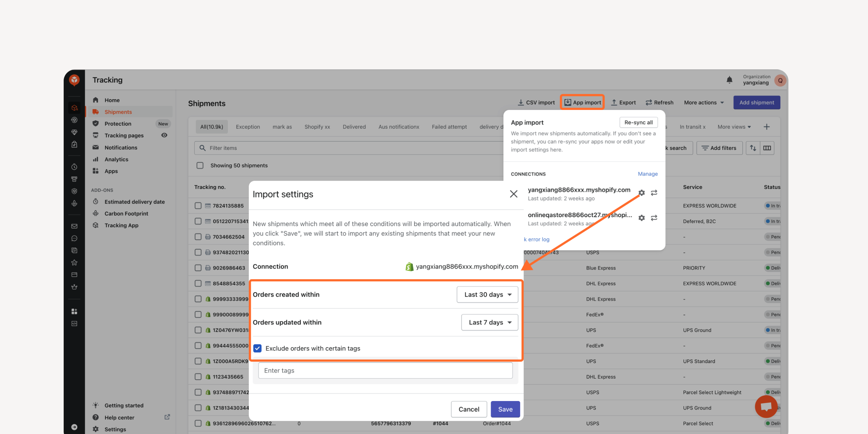
Task: Open the clock icon in dark rail
Action: [74, 167]
